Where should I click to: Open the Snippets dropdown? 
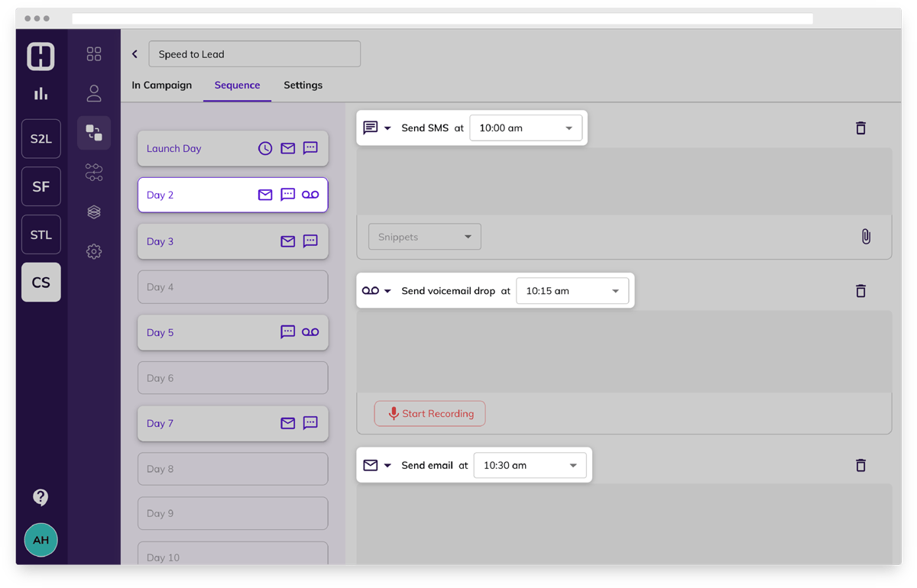[424, 236]
